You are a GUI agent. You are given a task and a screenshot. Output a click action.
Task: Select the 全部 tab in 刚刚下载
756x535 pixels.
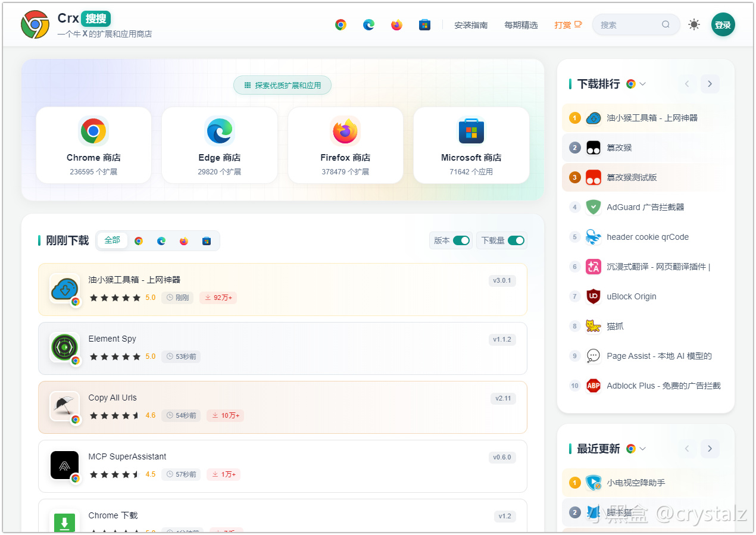pos(113,240)
